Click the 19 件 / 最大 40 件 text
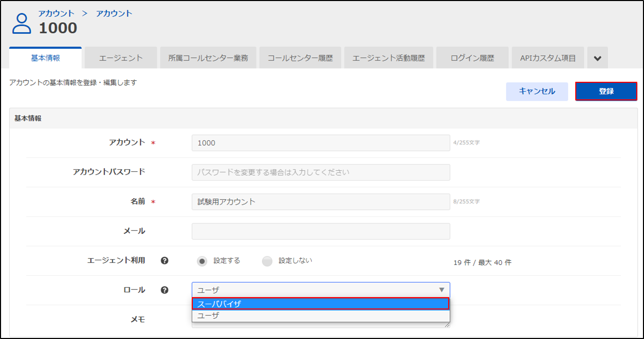644x339 pixels. tap(482, 262)
